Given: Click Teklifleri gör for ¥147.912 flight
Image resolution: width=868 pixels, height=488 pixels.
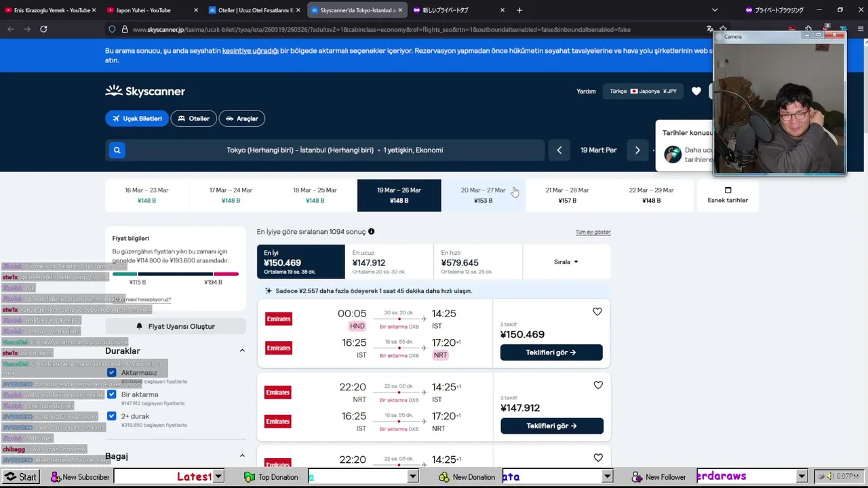Looking at the screenshot, I should [x=552, y=426].
